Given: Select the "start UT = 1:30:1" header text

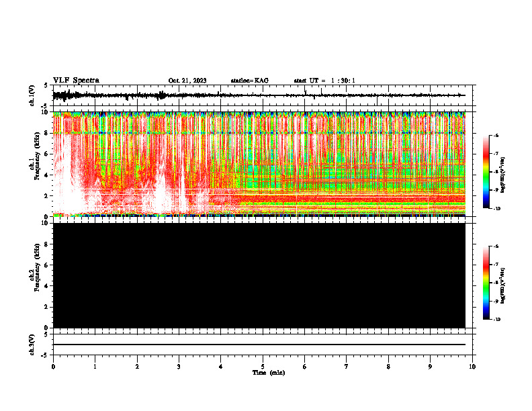Looking at the screenshot, I should point(324,81).
